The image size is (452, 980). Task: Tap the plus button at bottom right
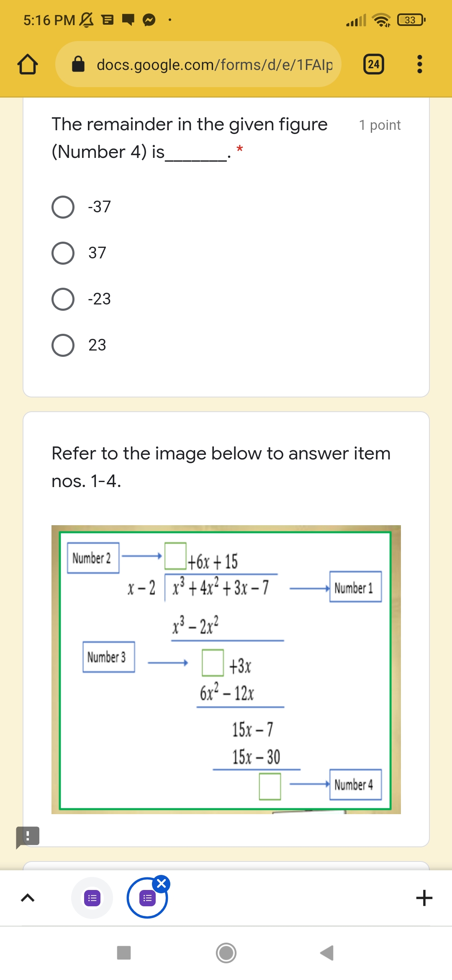(x=424, y=897)
